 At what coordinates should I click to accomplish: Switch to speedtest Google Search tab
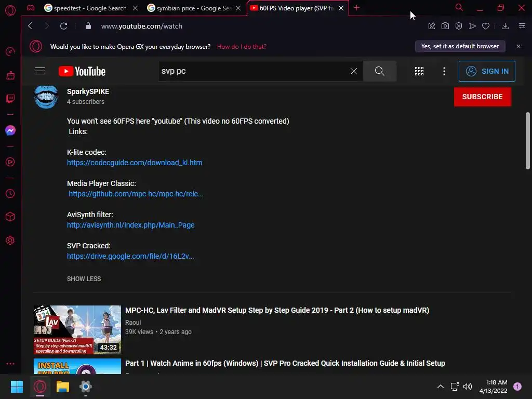coord(86,8)
